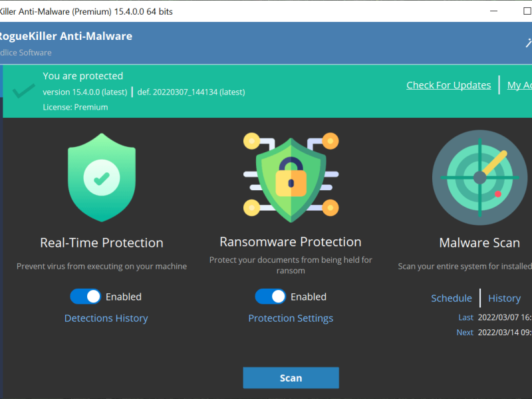This screenshot has width=532, height=399.
Task: Open the scan Schedule
Action: click(452, 298)
